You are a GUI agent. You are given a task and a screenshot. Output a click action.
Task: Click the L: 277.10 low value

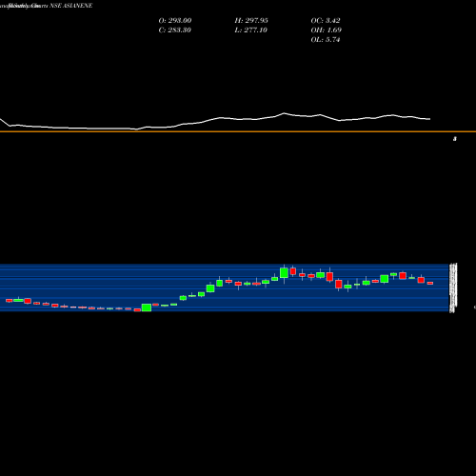[x=251, y=30]
